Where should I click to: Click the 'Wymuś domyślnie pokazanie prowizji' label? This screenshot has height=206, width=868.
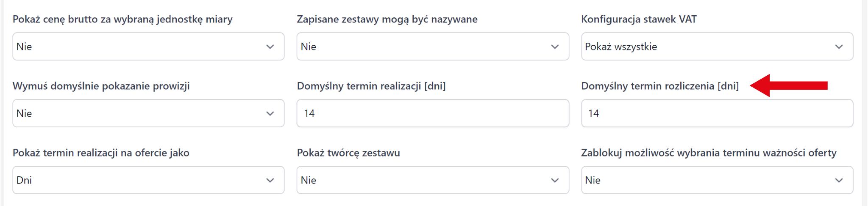[x=101, y=86]
